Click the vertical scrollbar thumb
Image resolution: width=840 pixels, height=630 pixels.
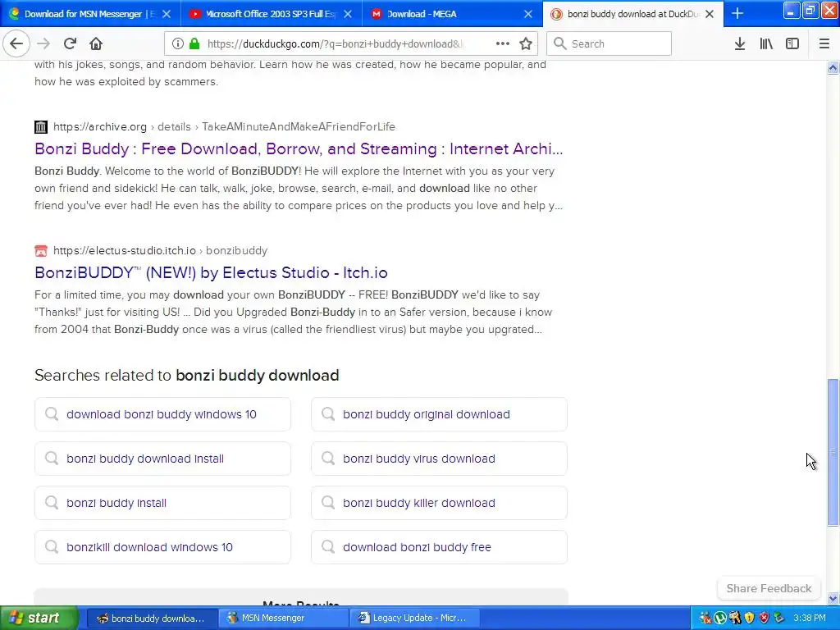(x=833, y=452)
